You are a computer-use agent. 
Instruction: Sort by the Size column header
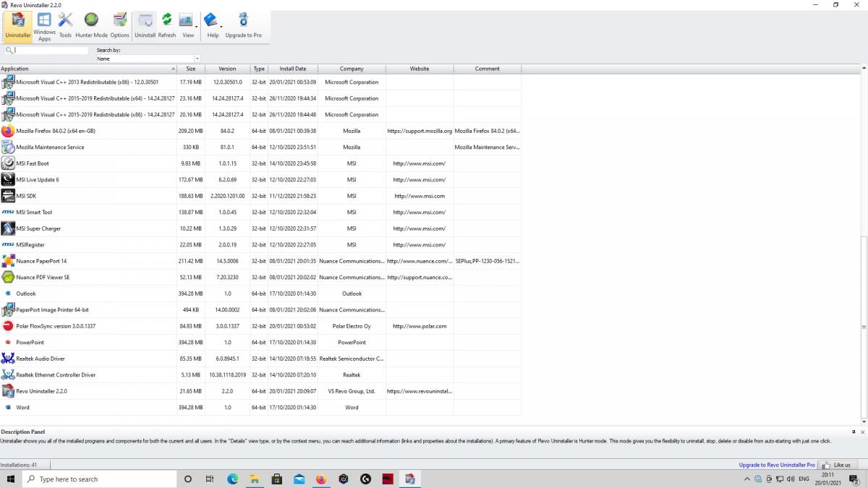191,69
